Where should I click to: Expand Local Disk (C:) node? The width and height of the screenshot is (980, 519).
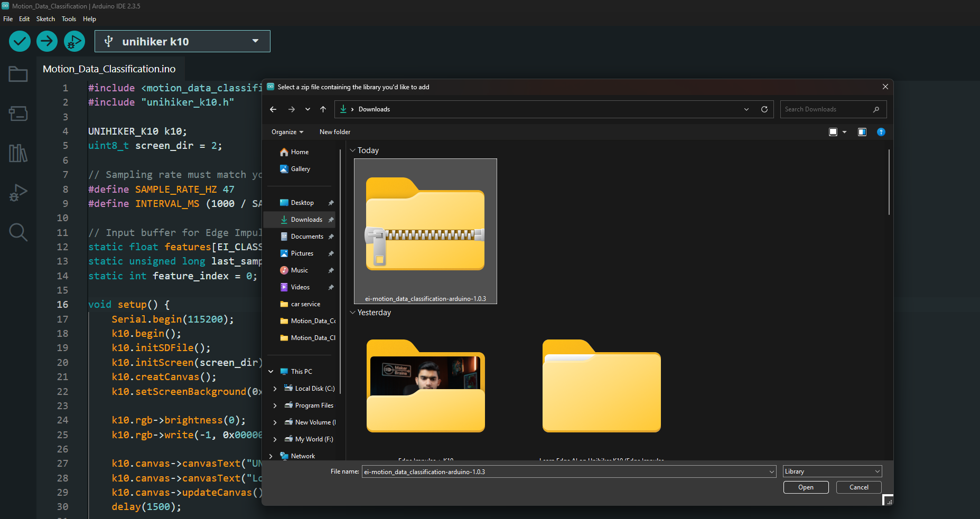pos(275,389)
